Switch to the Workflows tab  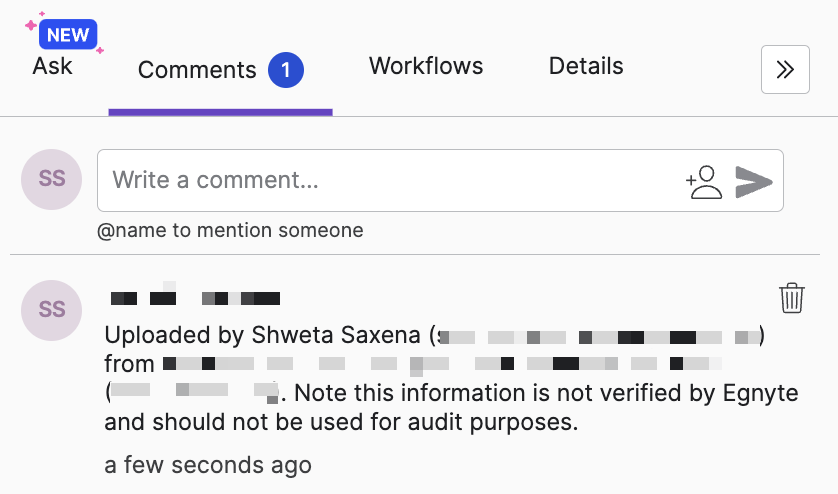point(426,66)
